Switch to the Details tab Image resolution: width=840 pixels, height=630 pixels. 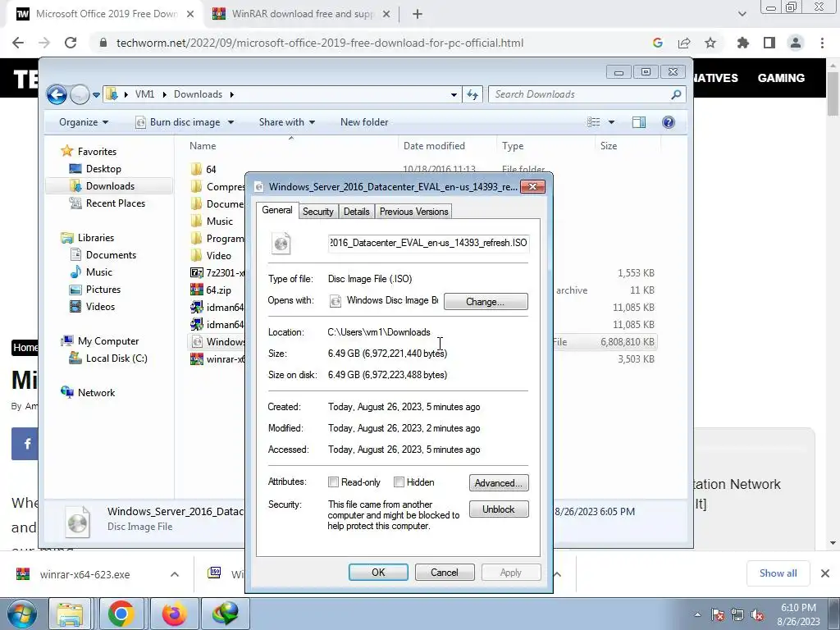[356, 212]
